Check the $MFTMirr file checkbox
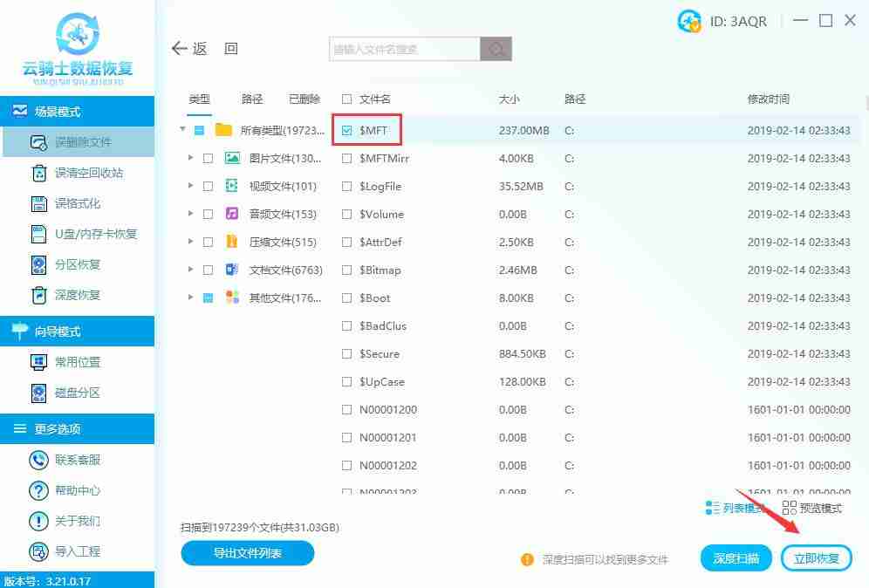Image resolution: width=869 pixels, height=588 pixels. (347, 159)
